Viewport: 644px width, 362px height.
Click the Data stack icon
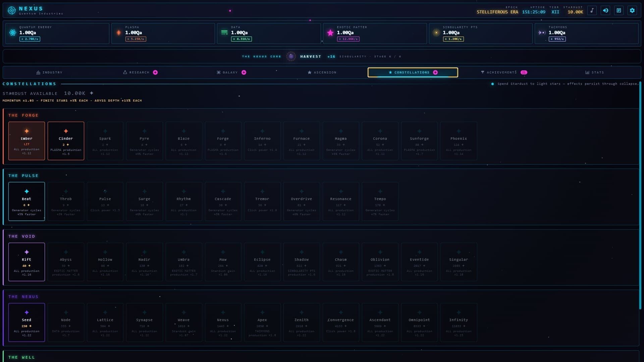click(x=224, y=33)
